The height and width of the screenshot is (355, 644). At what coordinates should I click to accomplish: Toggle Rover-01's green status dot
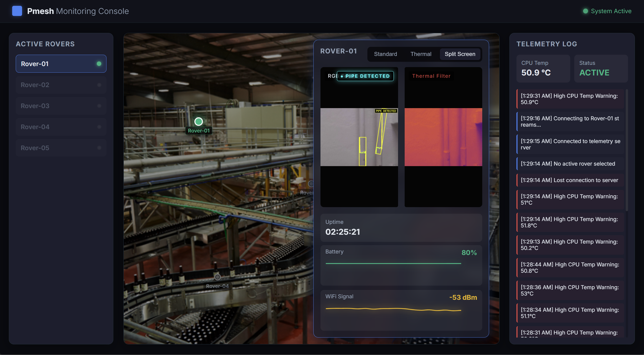[x=99, y=64]
